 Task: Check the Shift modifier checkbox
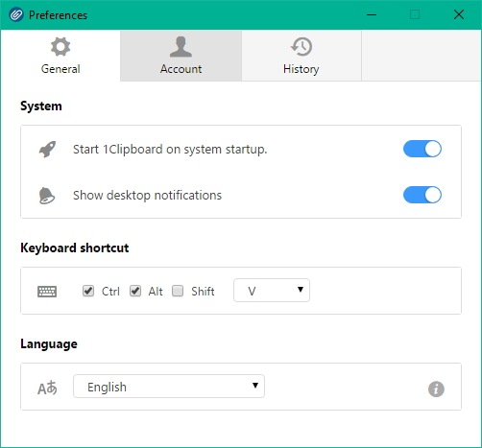click(x=178, y=291)
